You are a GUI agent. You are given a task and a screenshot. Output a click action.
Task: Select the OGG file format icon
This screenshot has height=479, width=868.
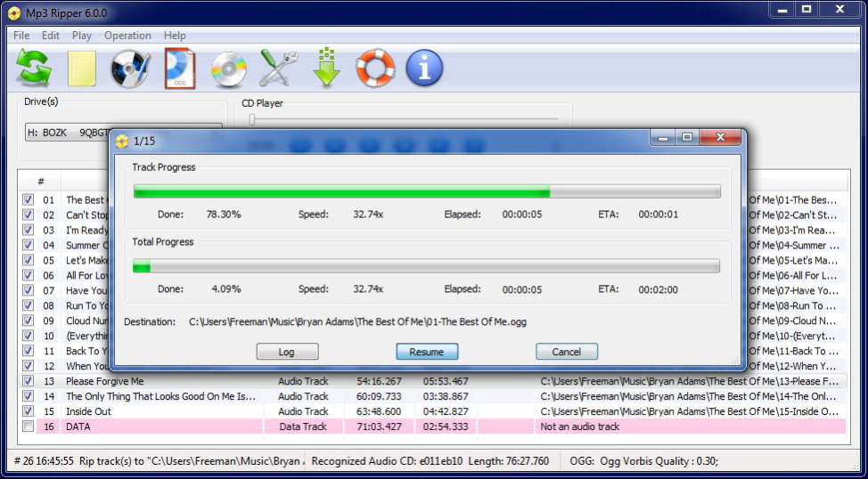[179, 69]
